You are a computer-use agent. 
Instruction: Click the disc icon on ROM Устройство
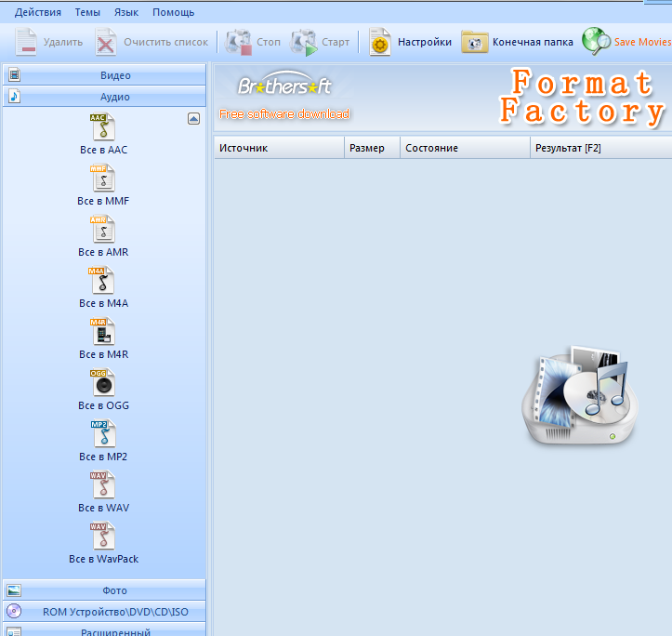click(14, 611)
